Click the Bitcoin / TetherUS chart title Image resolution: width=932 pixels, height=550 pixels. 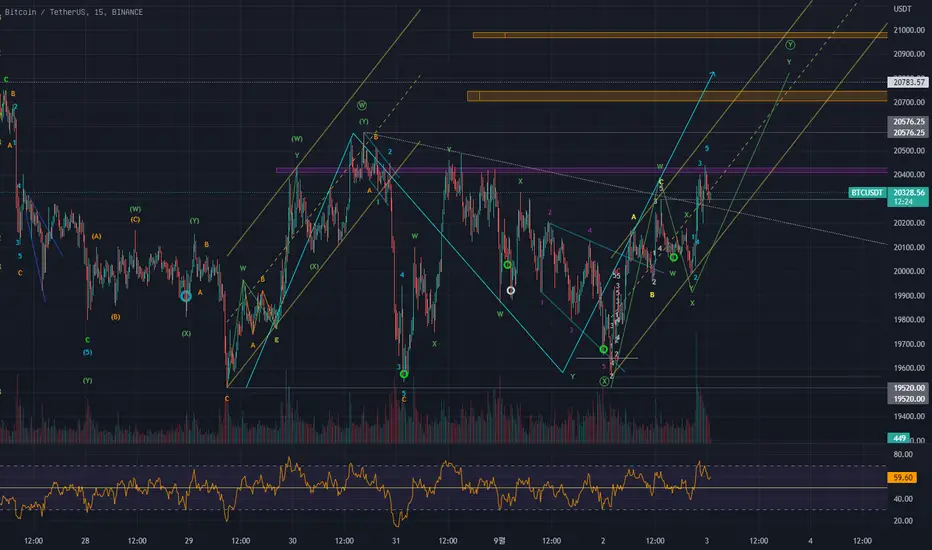click(74, 12)
